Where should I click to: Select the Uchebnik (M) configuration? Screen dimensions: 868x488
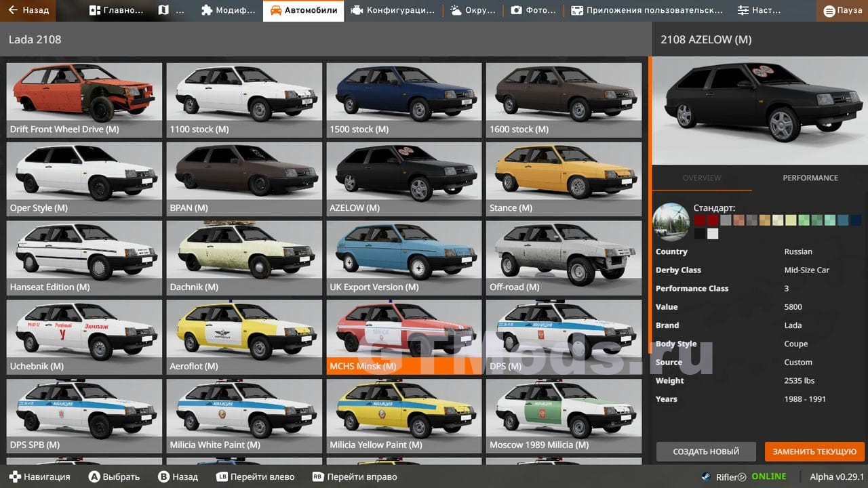point(84,337)
